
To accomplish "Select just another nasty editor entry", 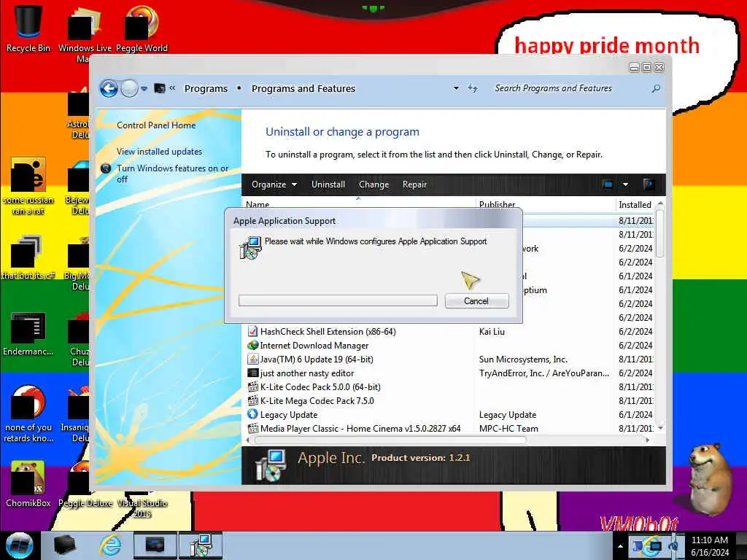I will coord(449,373).
